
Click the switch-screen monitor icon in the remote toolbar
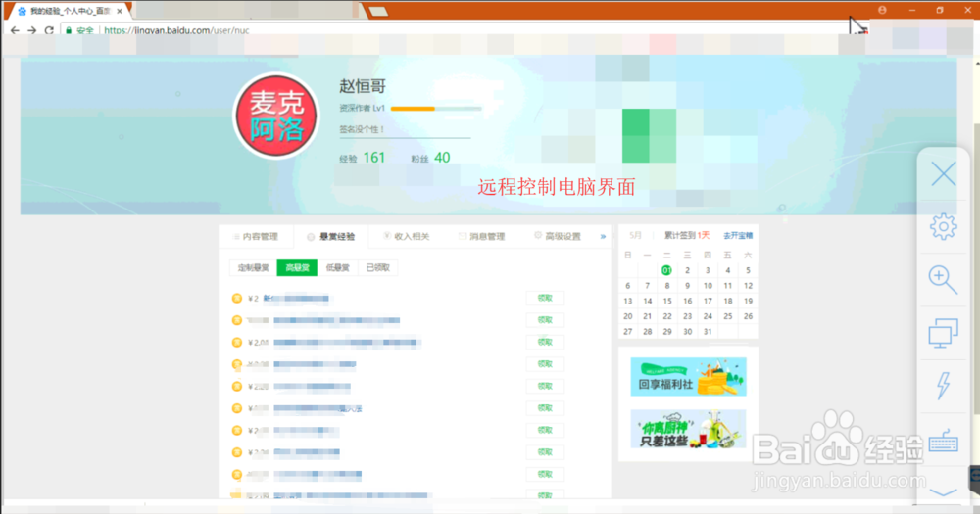943,332
